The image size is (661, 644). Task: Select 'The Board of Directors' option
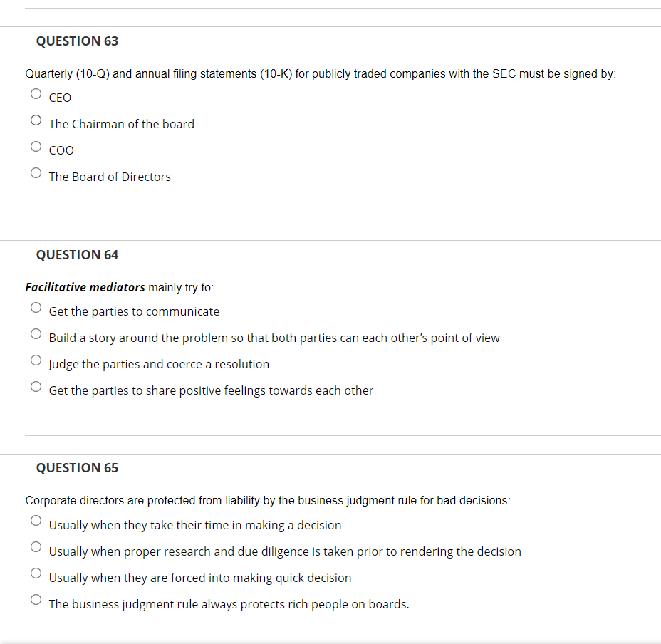point(36,172)
